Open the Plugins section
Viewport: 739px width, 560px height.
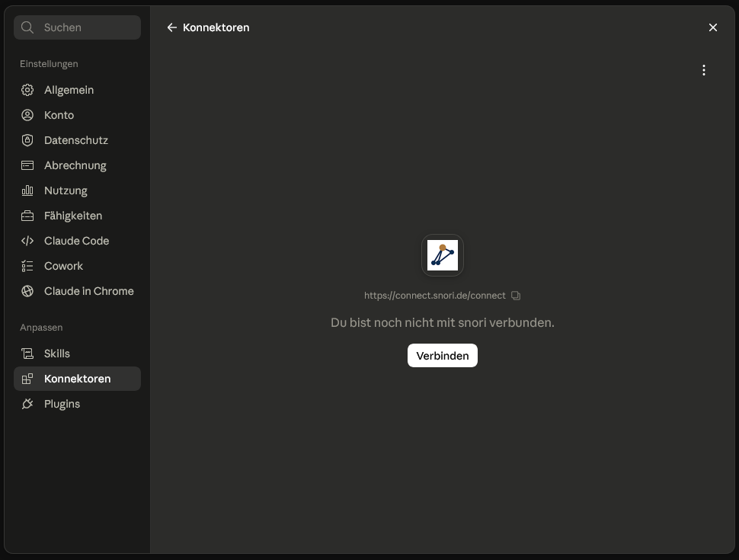click(x=77, y=404)
